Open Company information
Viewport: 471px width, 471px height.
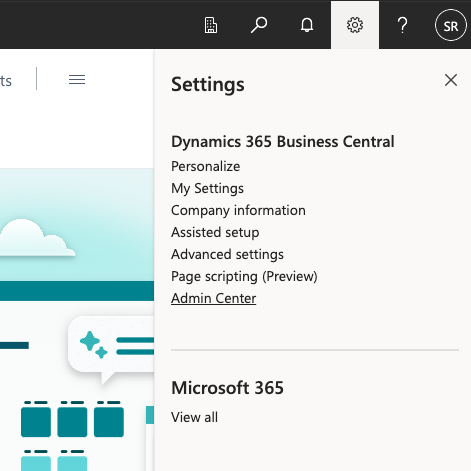pos(238,210)
